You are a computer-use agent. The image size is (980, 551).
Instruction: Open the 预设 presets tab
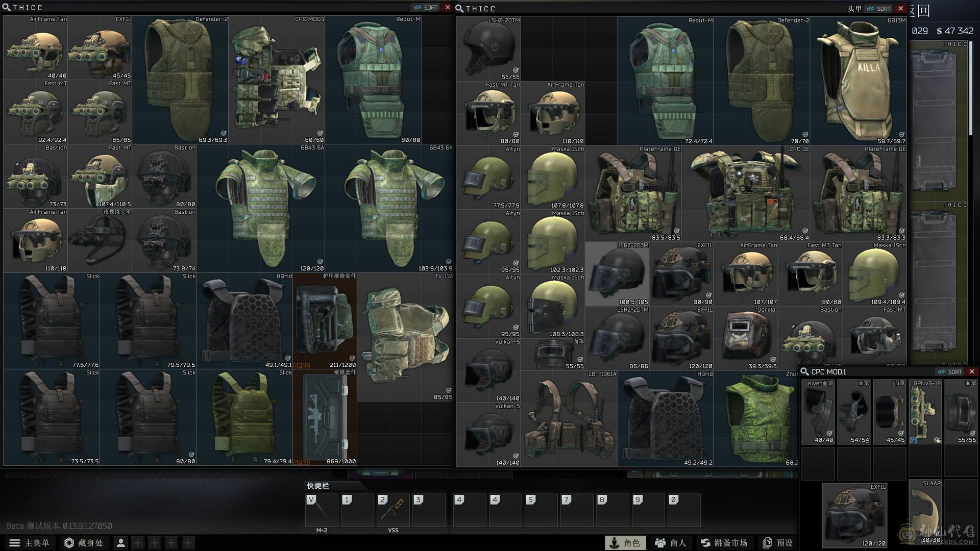point(778,543)
